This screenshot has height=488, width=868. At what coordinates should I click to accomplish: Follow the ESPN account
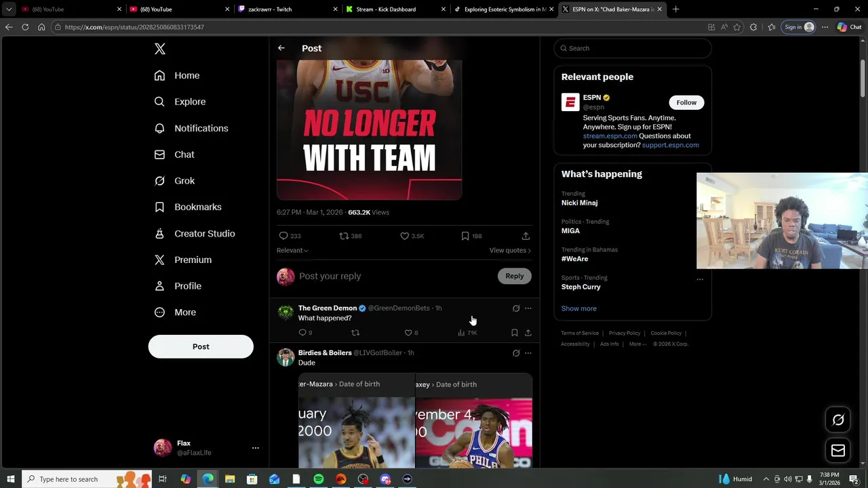click(x=686, y=102)
